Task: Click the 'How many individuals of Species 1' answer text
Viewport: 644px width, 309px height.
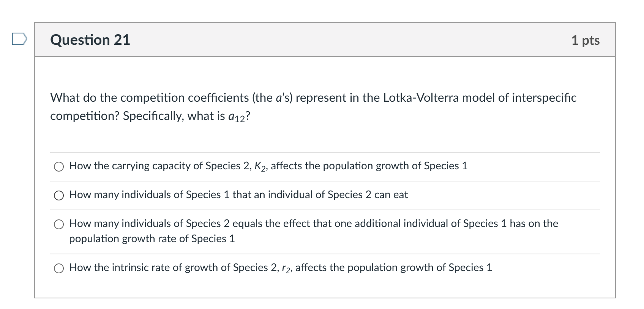Action: coord(238,195)
